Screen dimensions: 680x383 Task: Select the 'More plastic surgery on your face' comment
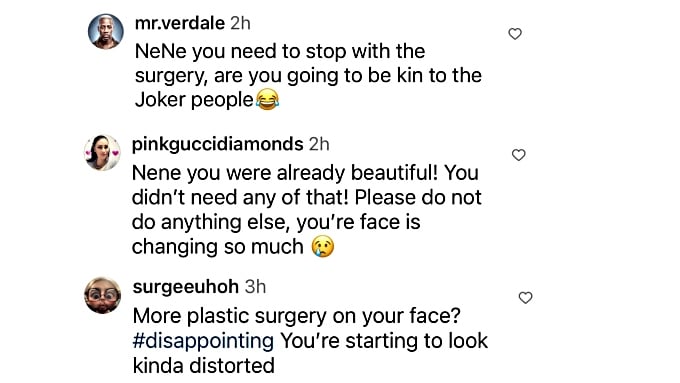(x=311, y=340)
